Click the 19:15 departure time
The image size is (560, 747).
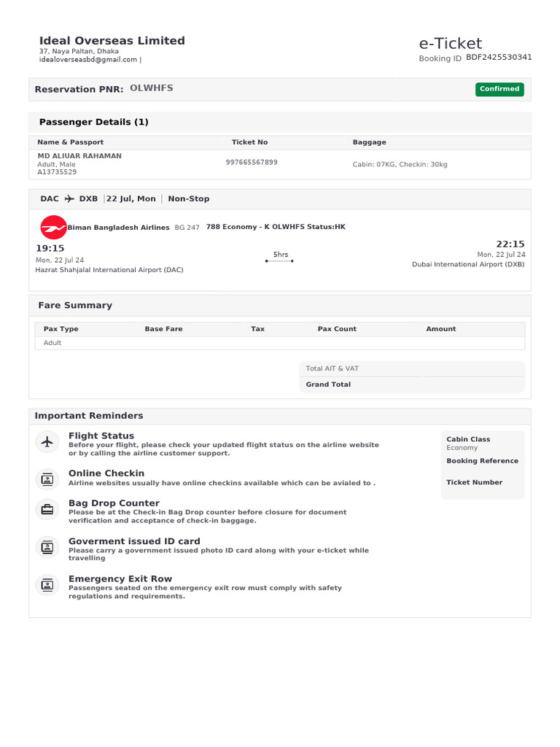coord(50,249)
